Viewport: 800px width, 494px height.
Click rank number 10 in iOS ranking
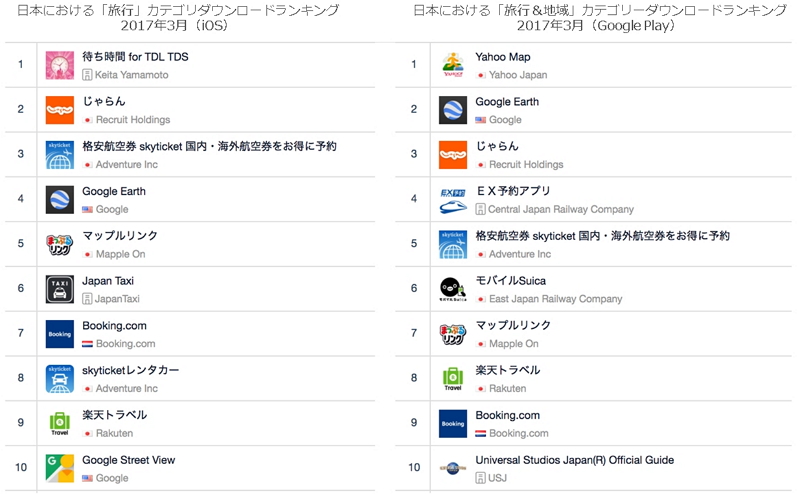21,467
